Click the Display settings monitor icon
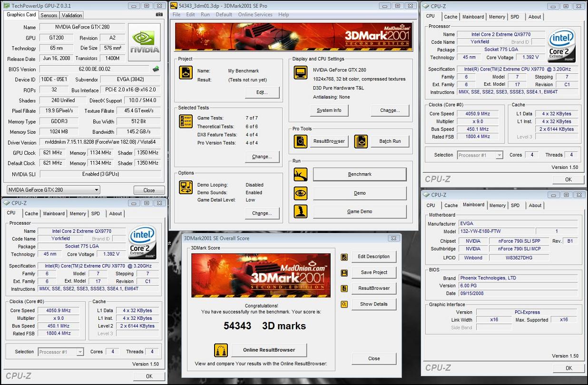The width and height of the screenshot is (588, 385). coord(301,73)
